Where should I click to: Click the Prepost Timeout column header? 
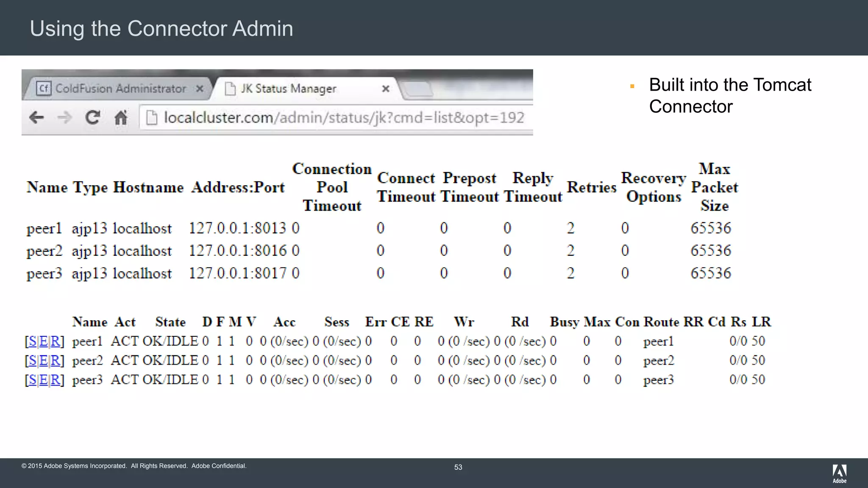[470, 187]
